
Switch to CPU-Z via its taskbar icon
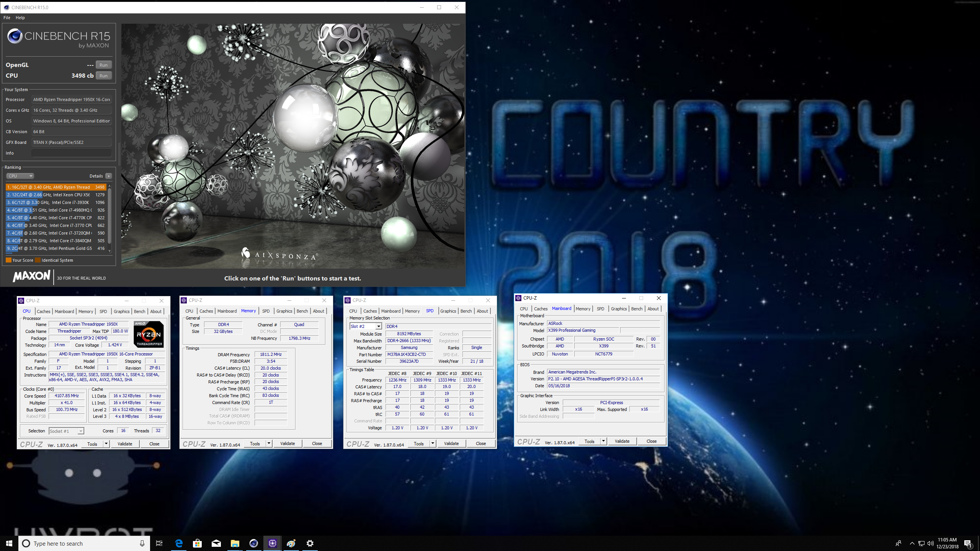(x=272, y=543)
